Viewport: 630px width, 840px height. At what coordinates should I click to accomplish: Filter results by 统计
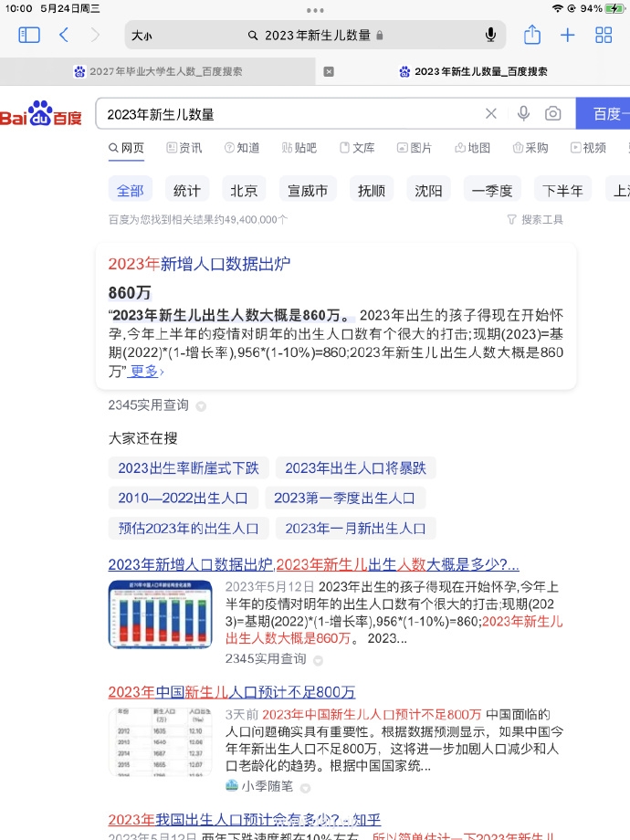click(x=187, y=190)
